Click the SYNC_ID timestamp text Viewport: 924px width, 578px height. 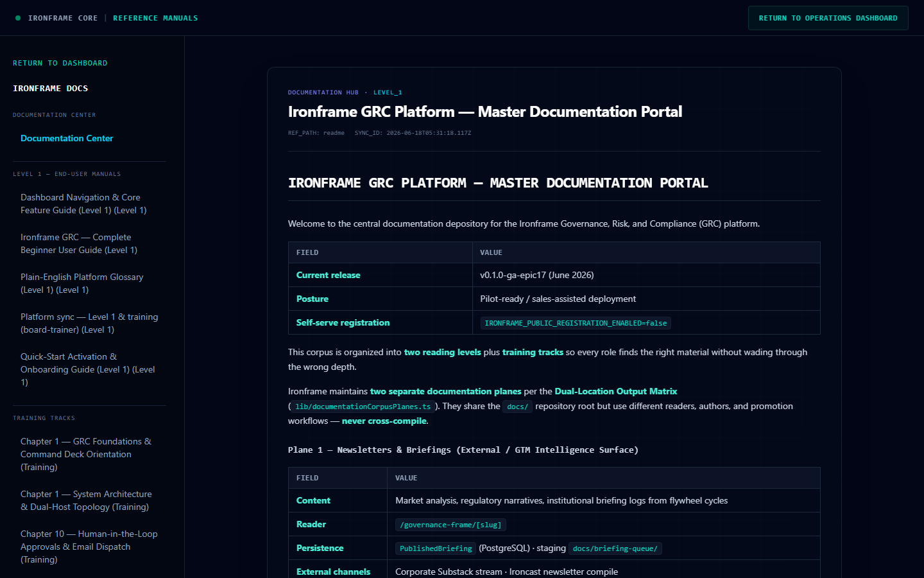[x=413, y=133]
